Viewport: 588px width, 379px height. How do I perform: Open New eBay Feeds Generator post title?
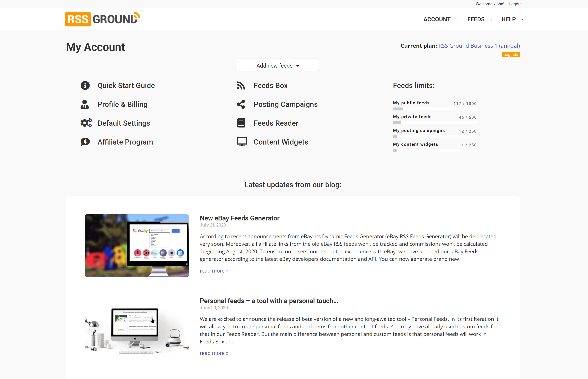[x=240, y=218]
